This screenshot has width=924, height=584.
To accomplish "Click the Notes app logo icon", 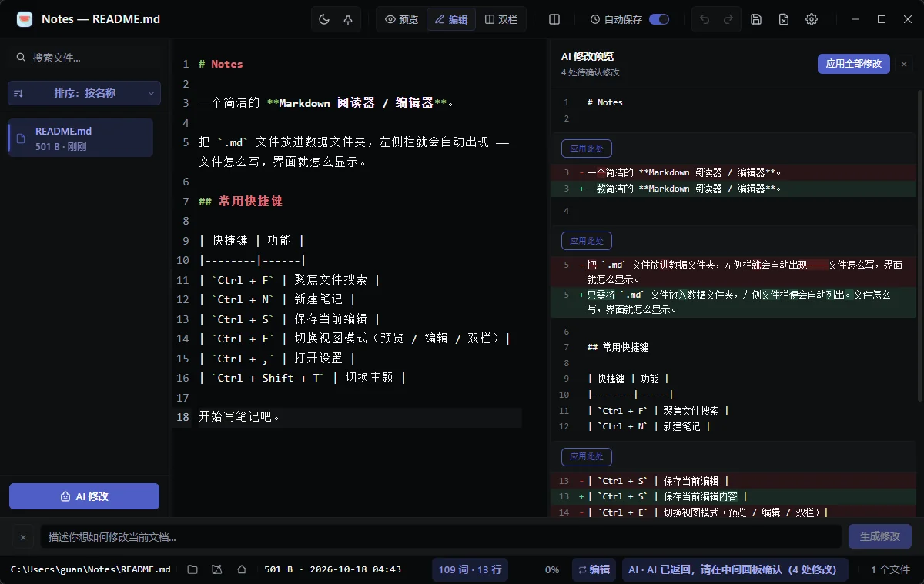I will 25,19.
